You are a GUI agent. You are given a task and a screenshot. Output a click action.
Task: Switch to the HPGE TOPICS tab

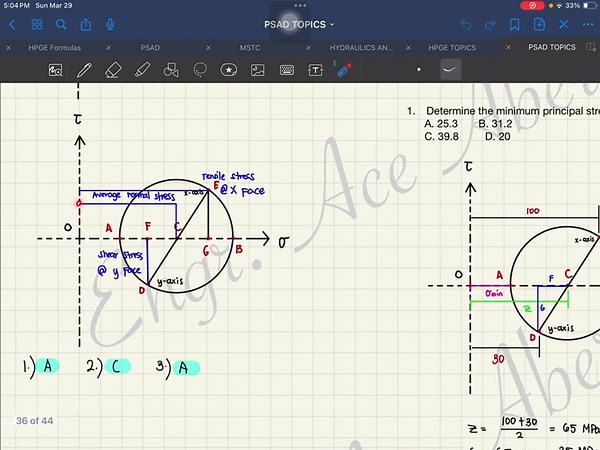(452, 48)
